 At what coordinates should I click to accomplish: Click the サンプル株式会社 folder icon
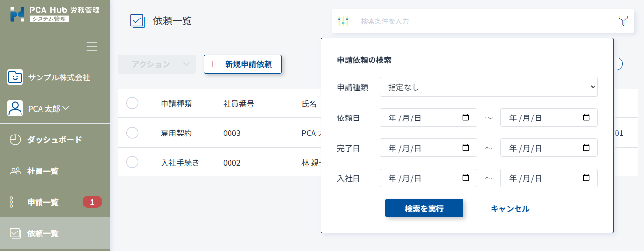(x=15, y=77)
